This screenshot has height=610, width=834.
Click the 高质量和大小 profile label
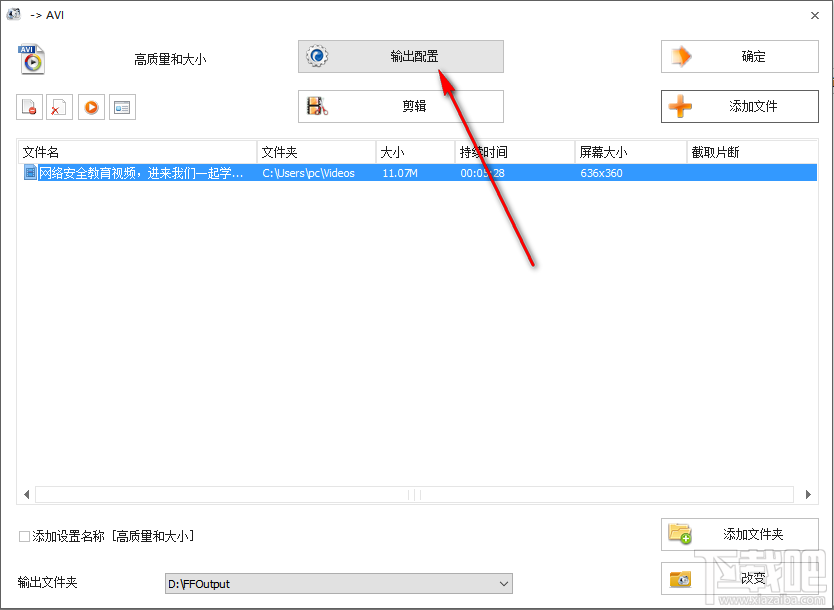click(x=170, y=59)
